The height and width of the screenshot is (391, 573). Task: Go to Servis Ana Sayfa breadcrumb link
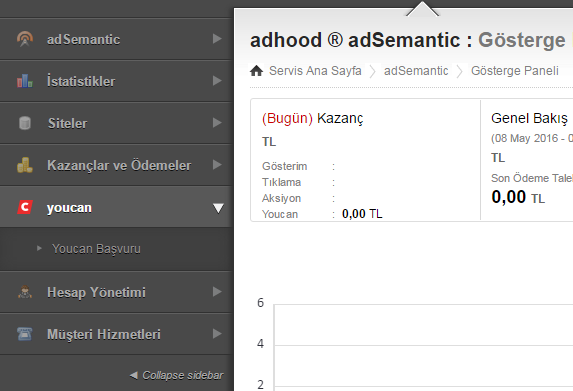coord(315,71)
